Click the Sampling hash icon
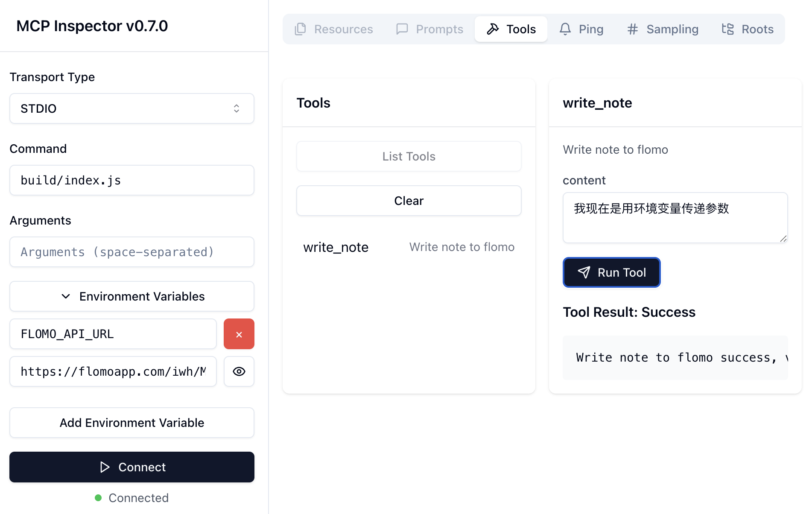 tap(632, 29)
